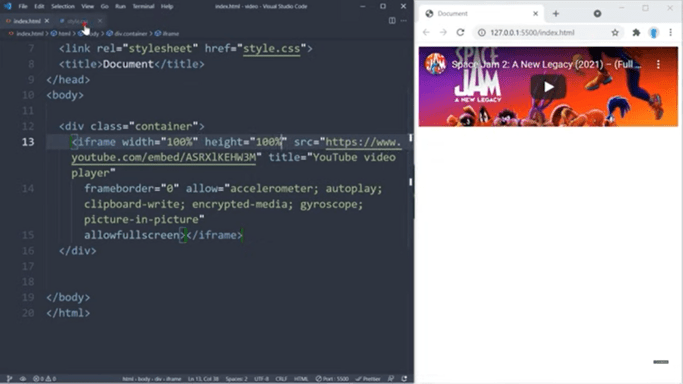
Task: Click the cloud sync icon in status bar
Action: coord(23,379)
